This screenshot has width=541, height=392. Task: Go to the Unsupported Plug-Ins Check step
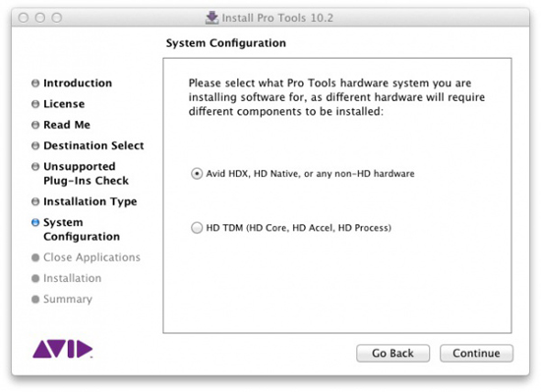tap(86, 174)
